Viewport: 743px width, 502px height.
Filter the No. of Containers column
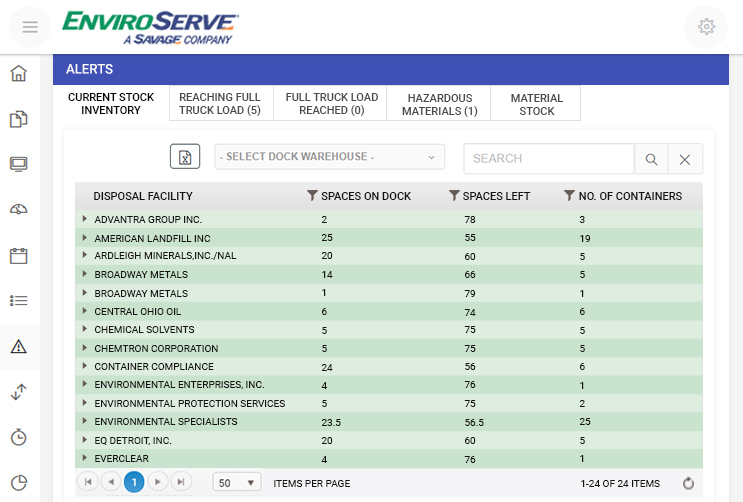569,195
